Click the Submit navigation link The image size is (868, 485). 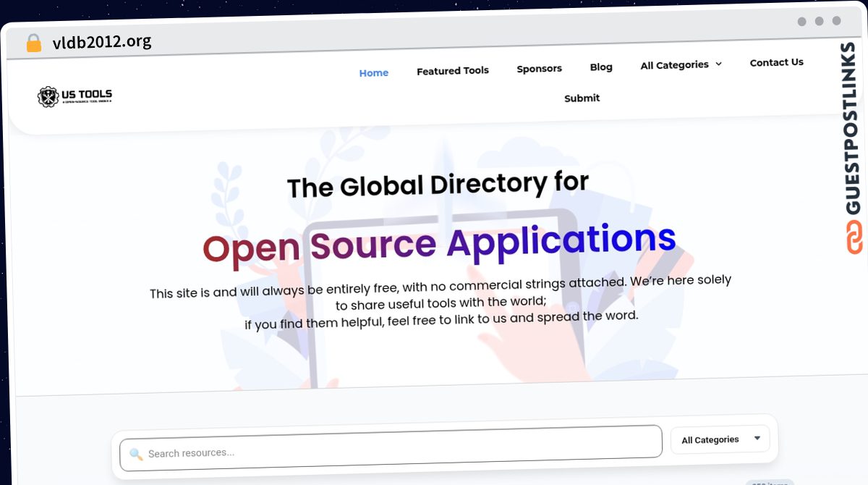click(582, 98)
